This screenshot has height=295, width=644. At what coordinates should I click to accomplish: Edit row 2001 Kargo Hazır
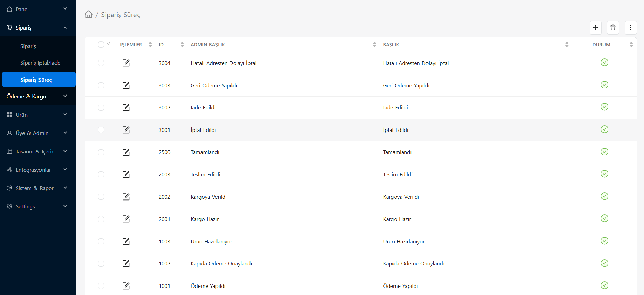126,219
